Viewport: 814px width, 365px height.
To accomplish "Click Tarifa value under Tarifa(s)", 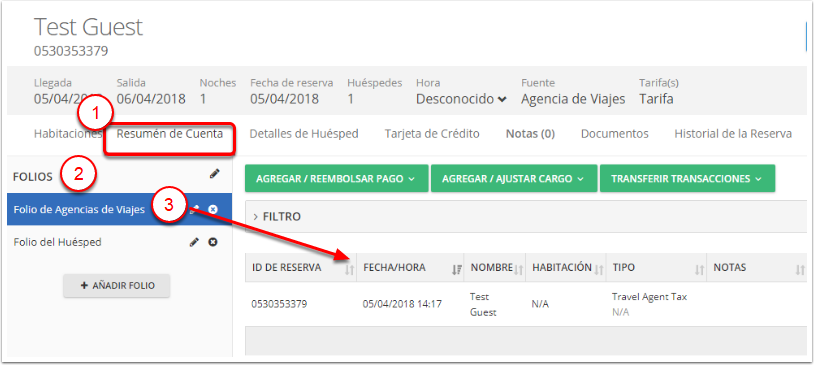I will [656, 99].
